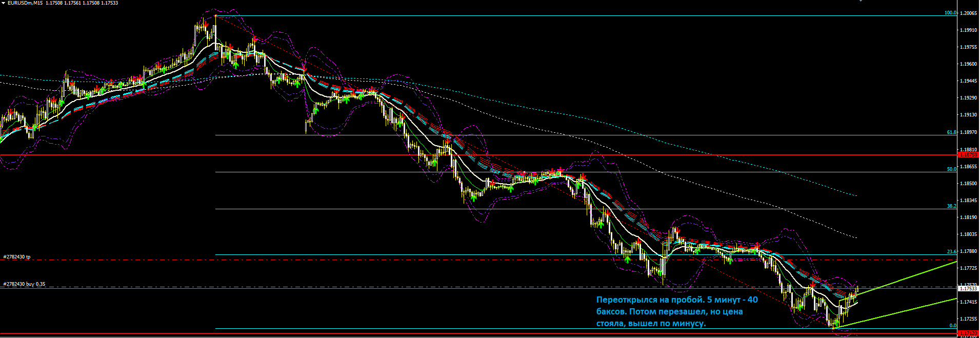Click the #2782430 buy 0.35 order label
This screenshot has width=980, height=338.
pos(24,284)
